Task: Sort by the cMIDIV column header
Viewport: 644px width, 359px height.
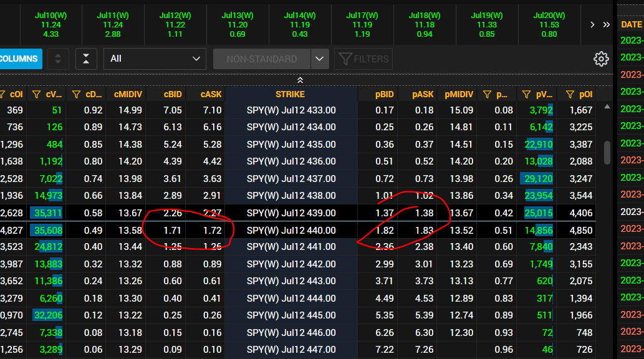Action: [128, 95]
